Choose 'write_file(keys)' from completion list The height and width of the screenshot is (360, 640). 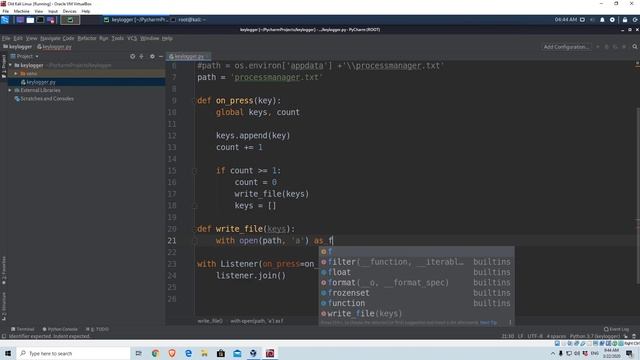416,313
